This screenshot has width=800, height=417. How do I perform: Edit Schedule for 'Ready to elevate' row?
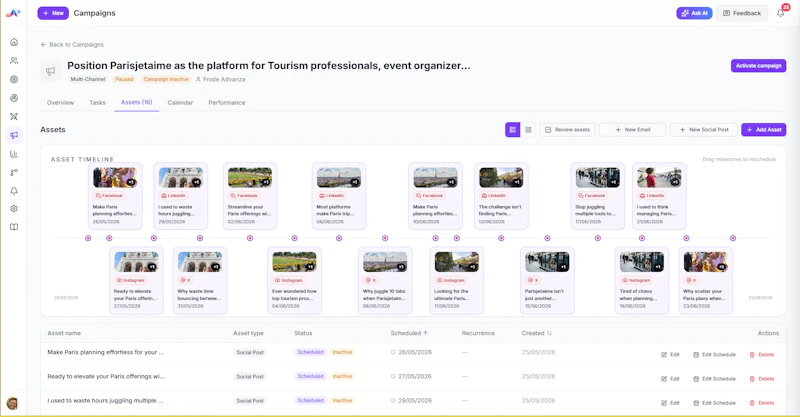point(714,379)
